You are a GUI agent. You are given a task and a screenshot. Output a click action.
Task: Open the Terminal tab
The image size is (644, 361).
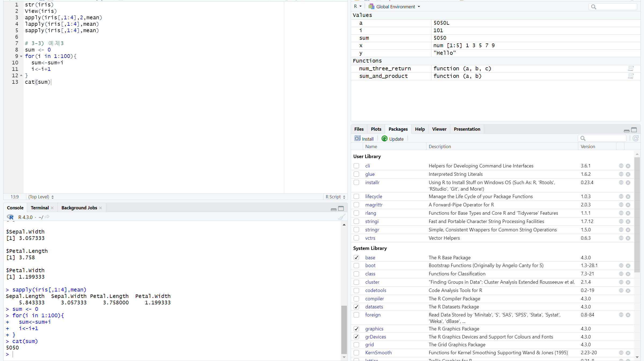pyautogui.click(x=40, y=208)
